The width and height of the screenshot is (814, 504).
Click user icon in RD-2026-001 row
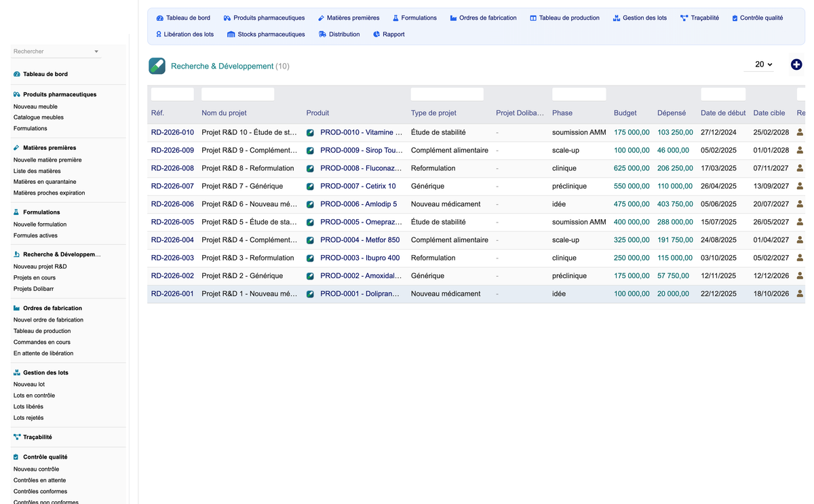pyautogui.click(x=800, y=294)
